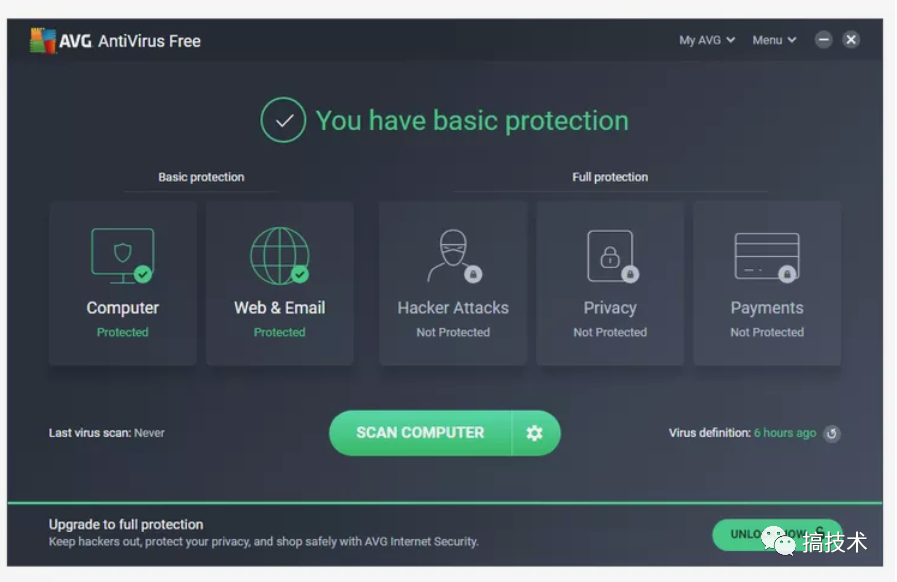Refresh virus definitions with circular arrow icon

pyautogui.click(x=832, y=433)
